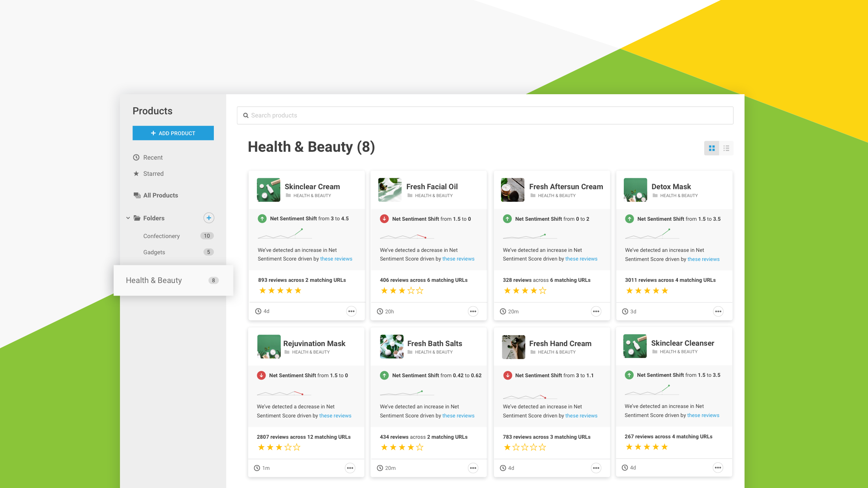Collapse the Folders section chevron
The height and width of the screenshot is (488, 868).
tap(128, 218)
